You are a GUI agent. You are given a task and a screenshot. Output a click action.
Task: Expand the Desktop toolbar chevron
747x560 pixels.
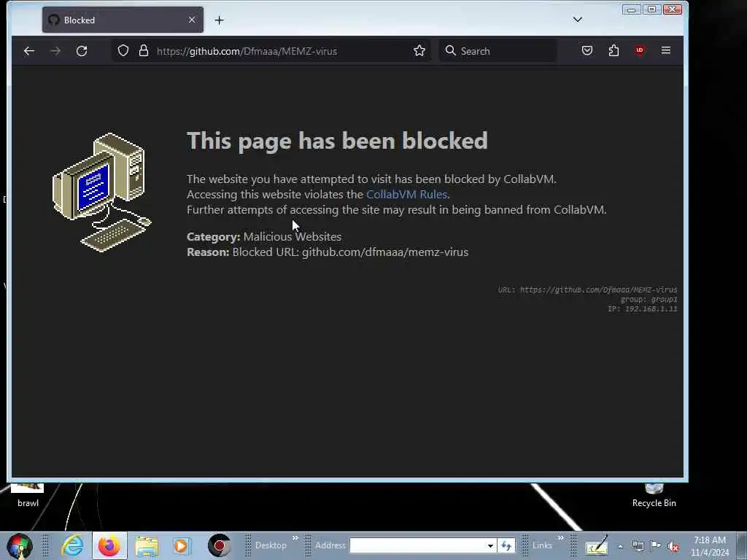[x=295, y=538]
